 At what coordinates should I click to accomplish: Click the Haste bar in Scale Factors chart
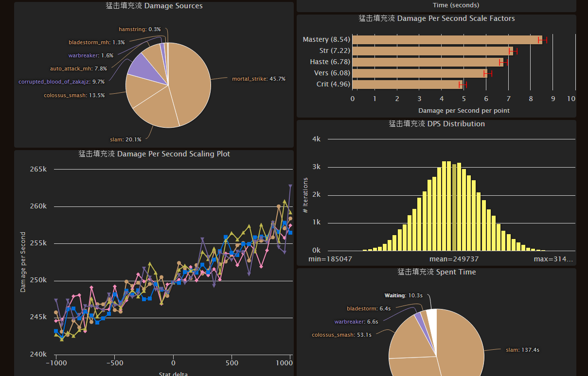(428, 62)
